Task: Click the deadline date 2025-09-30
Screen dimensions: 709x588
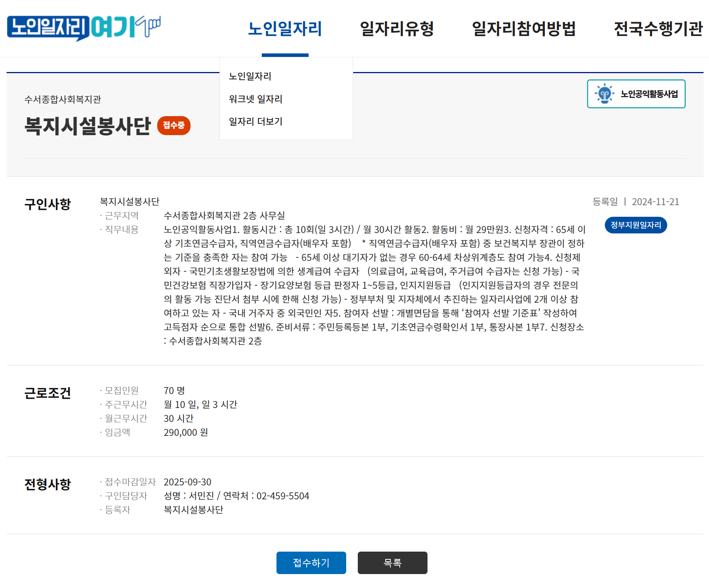Action: click(187, 482)
